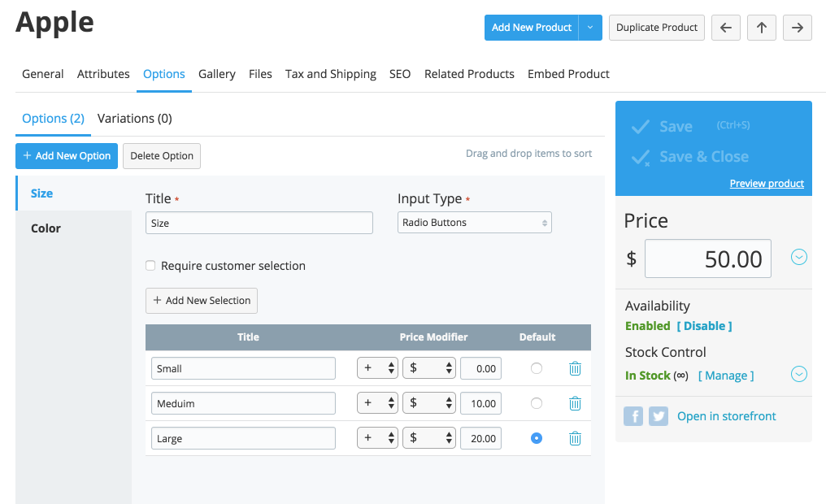Change Large row currency type dropdown

(x=429, y=438)
